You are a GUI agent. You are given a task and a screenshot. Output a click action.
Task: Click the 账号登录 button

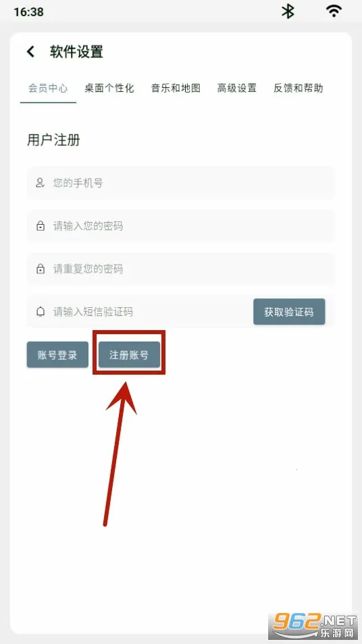tap(57, 354)
